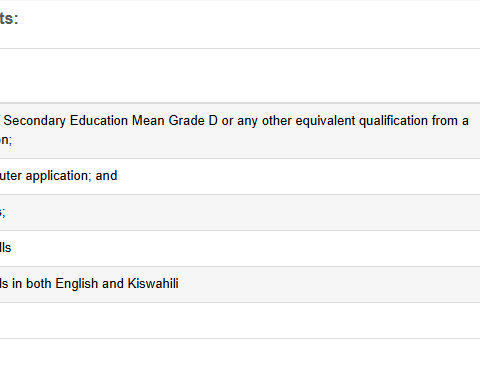Click the word "in" before "both English"
This screenshot has height=365, width=480.
click(17, 284)
